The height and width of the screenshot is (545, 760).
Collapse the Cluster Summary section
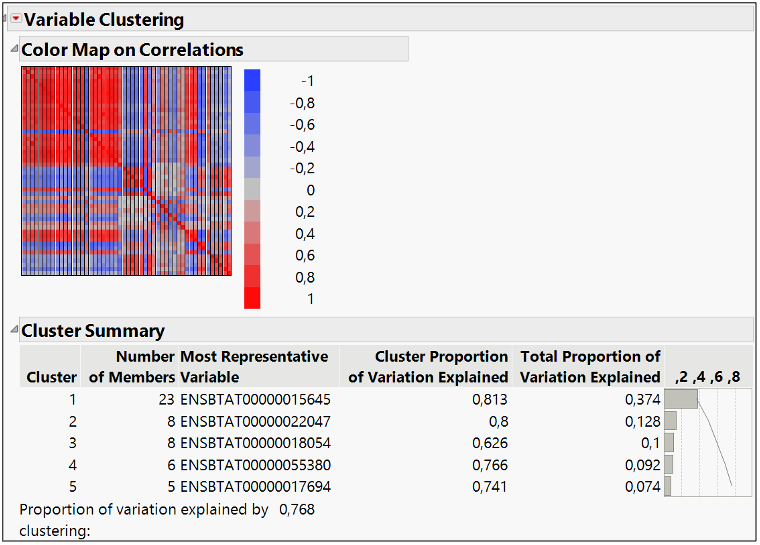[13, 330]
